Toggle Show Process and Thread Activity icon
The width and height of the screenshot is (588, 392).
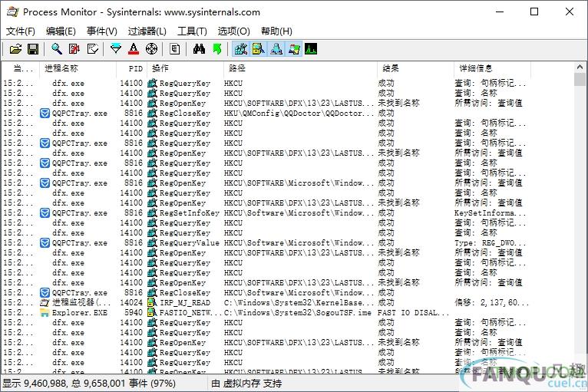294,49
